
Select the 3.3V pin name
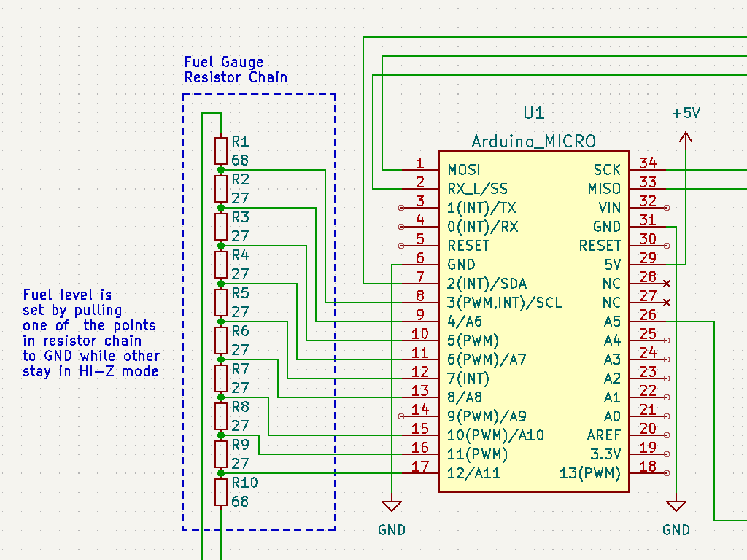[605, 454]
